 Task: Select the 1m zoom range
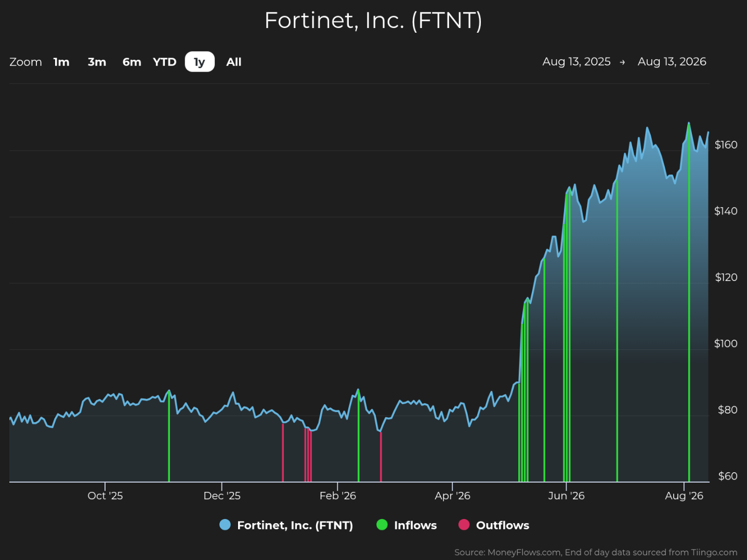tap(61, 62)
